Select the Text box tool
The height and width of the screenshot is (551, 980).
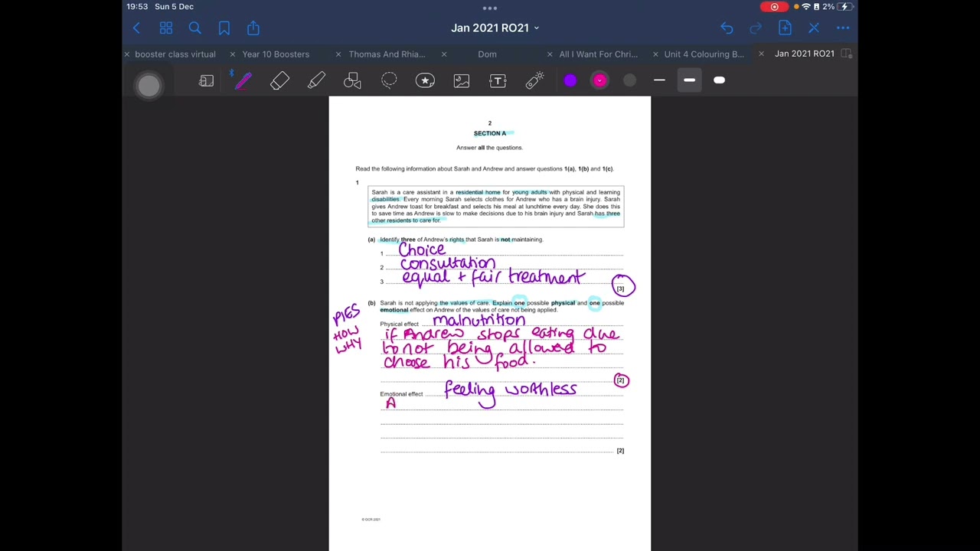point(498,80)
